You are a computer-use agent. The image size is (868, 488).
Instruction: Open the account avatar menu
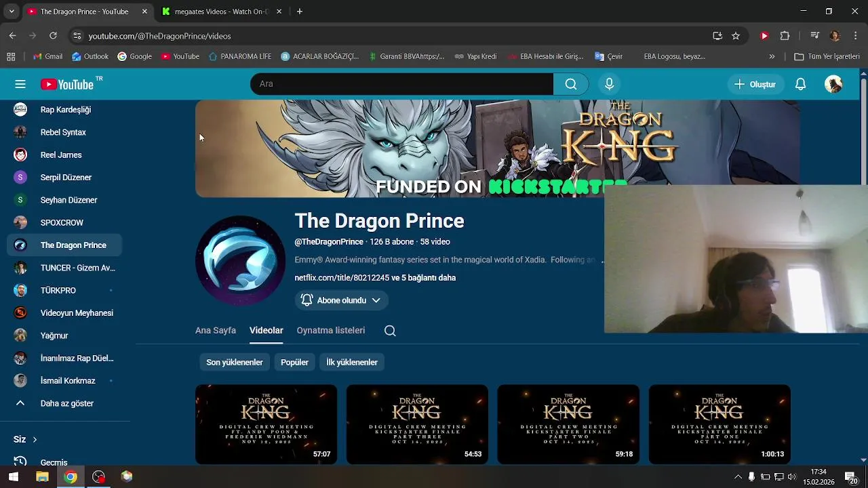833,84
